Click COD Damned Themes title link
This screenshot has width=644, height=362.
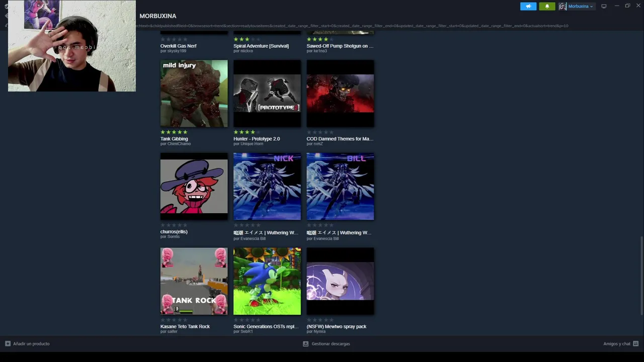coord(340,139)
